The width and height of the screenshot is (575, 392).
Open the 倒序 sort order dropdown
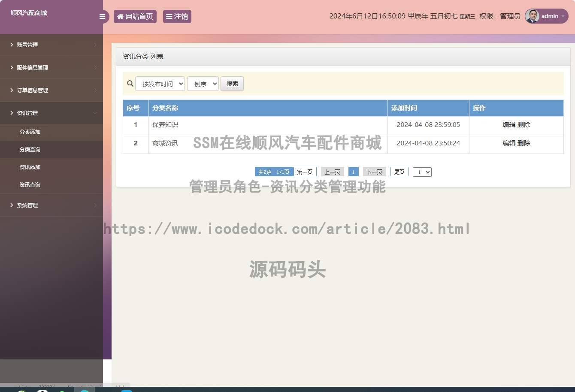click(203, 84)
